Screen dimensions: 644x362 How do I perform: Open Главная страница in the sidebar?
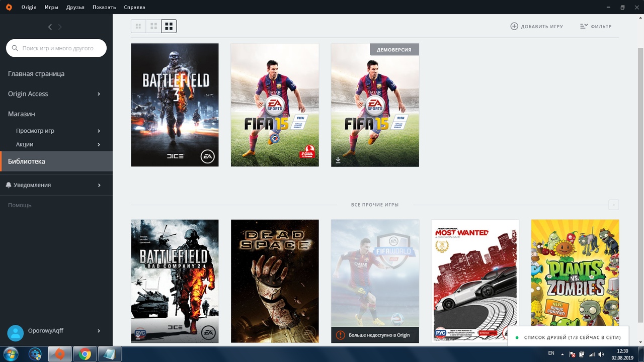point(36,73)
